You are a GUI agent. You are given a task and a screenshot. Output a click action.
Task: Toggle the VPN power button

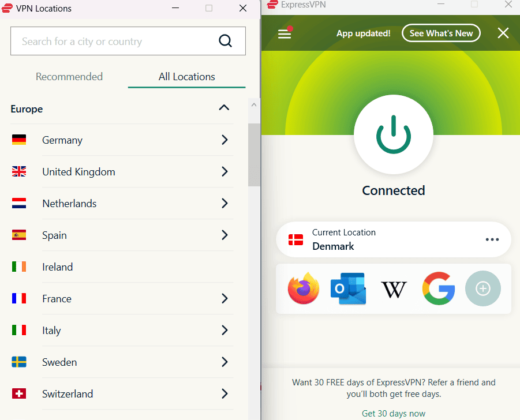[394, 134]
